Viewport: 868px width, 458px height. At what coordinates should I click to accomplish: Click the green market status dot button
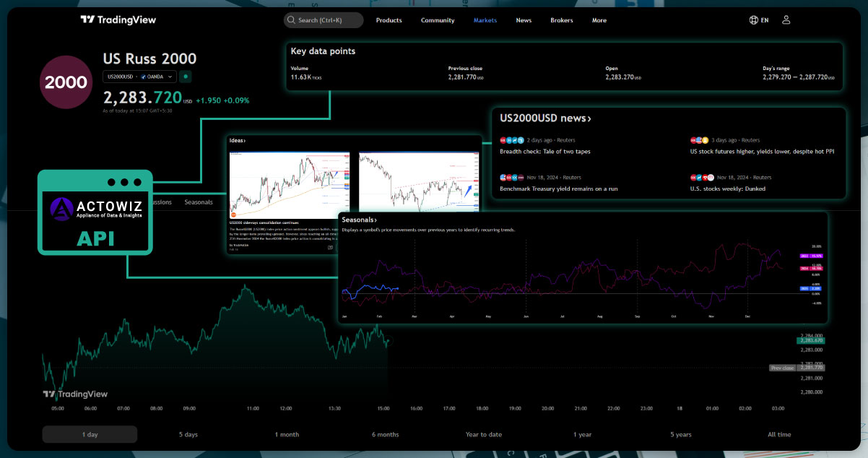pyautogui.click(x=186, y=76)
